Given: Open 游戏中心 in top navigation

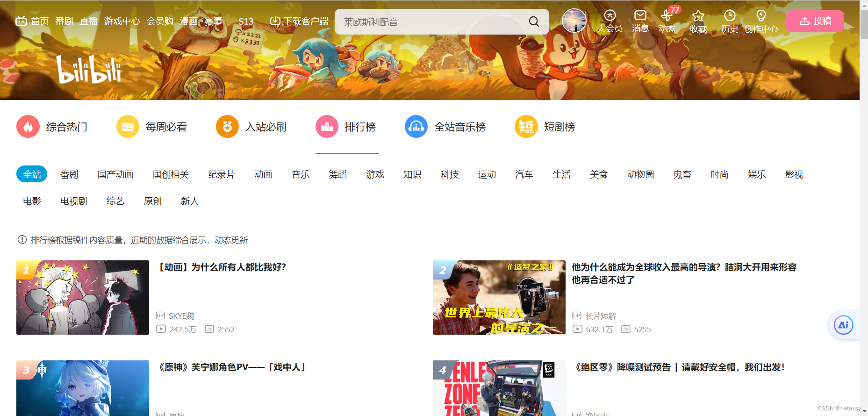Looking at the screenshot, I should pos(122,22).
